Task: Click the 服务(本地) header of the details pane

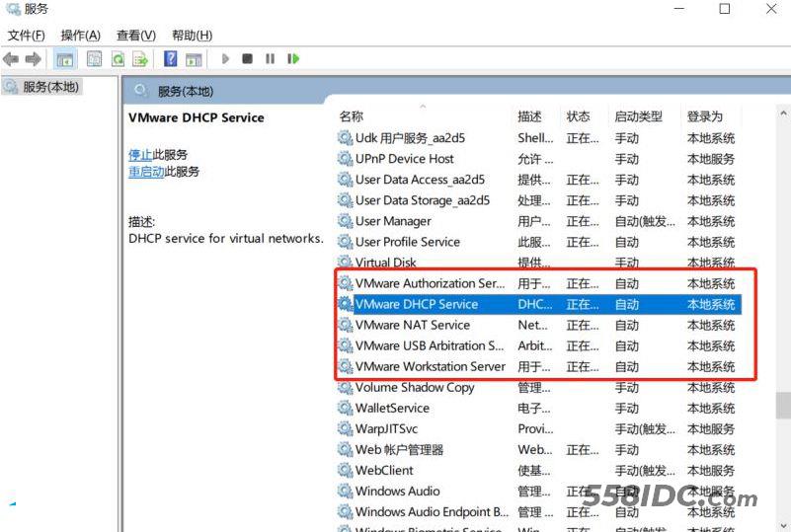Action: tap(186, 91)
